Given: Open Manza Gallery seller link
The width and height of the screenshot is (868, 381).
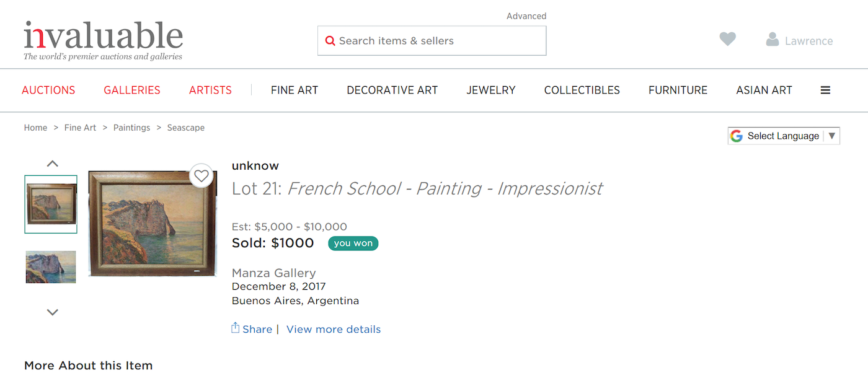Looking at the screenshot, I should pyautogui.click(x=273, y=273).
